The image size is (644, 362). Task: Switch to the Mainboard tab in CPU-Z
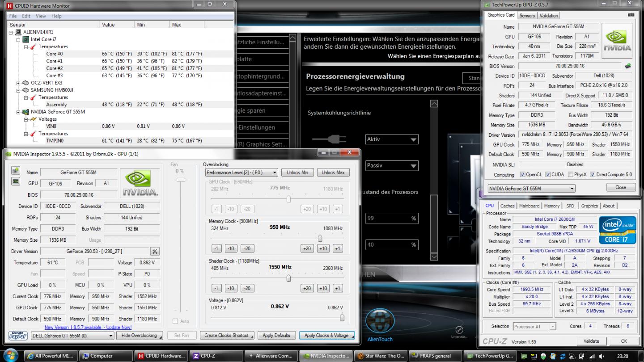529,206
